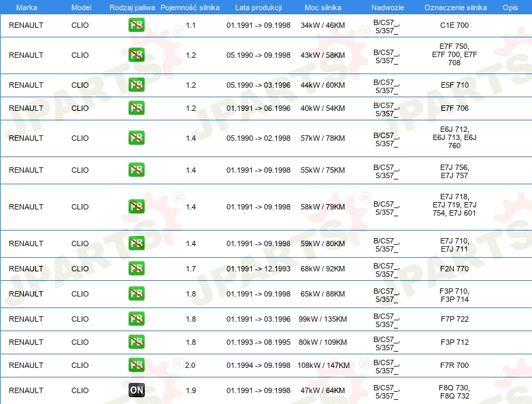This screenshot has height=404, width=532.
Task: Click the Nadwozie column header
Action: [x=388, y=7]
